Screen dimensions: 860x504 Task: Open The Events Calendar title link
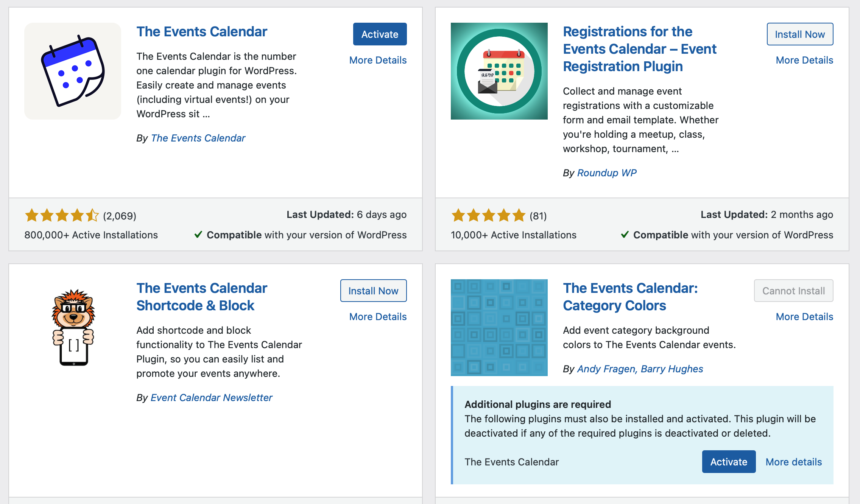[202, 31]
